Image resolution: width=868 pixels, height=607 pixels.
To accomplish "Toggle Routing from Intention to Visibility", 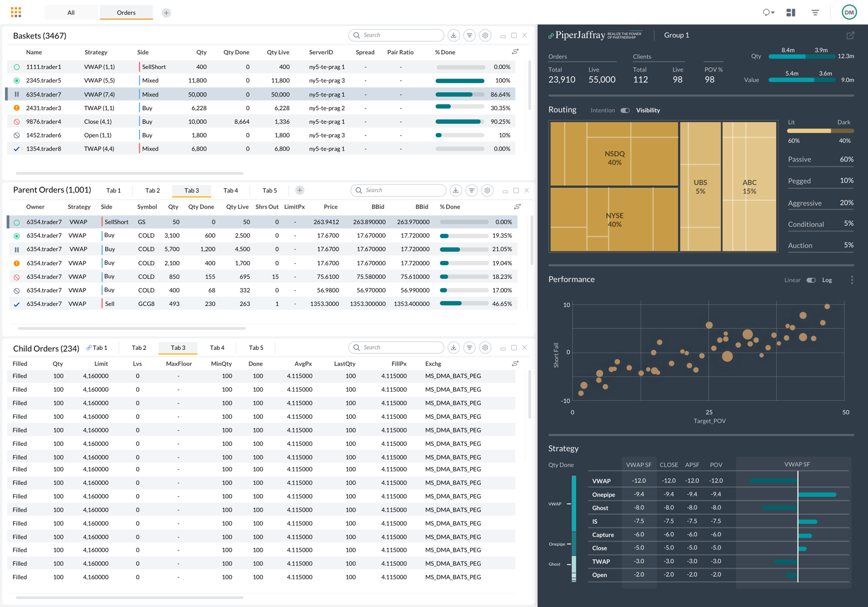I will tap(625, 110).
